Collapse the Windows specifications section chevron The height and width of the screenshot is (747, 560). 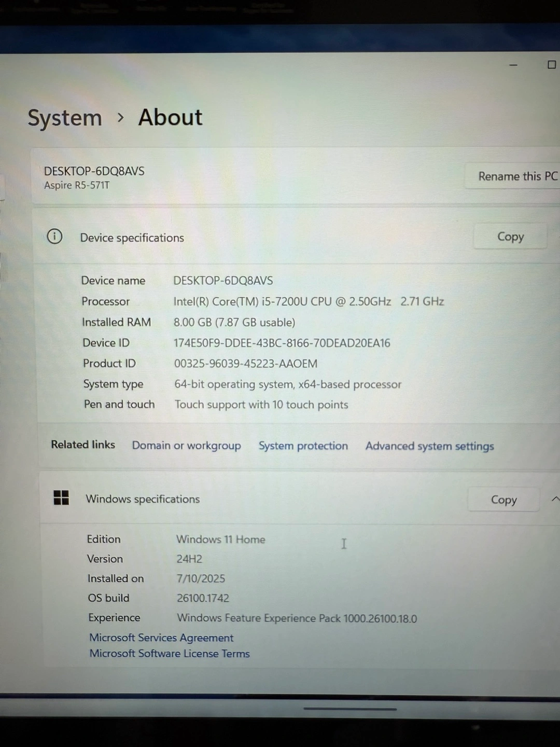coord(555,499)
